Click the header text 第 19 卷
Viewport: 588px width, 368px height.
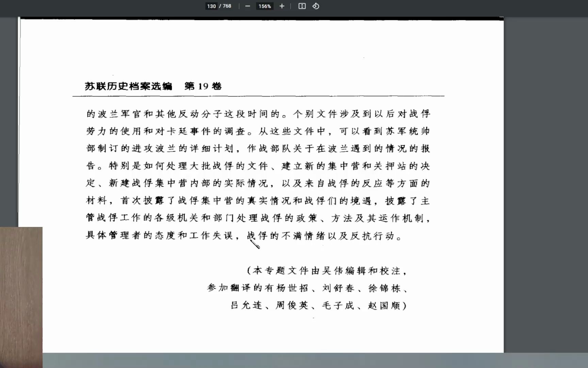[x=203, y=86]
